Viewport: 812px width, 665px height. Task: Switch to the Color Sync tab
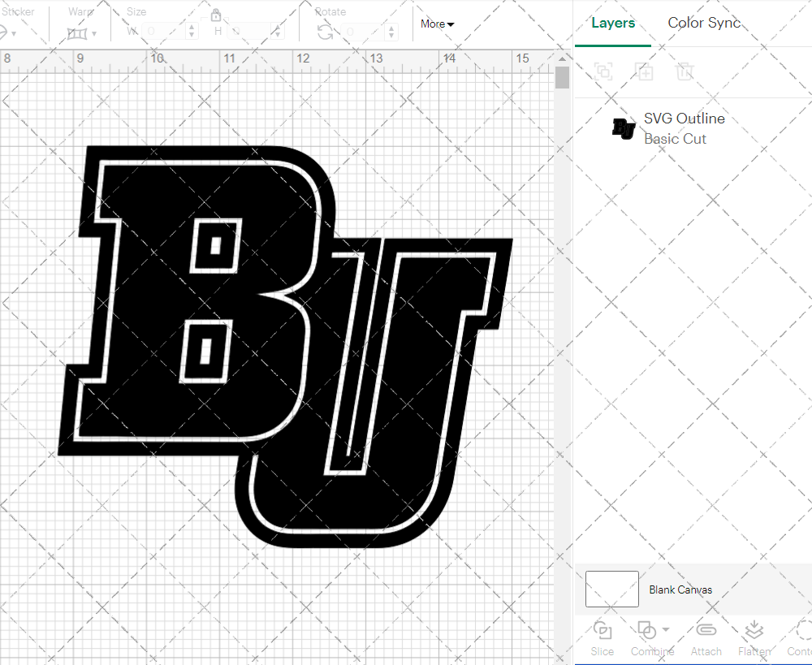[x=704, y=23]
